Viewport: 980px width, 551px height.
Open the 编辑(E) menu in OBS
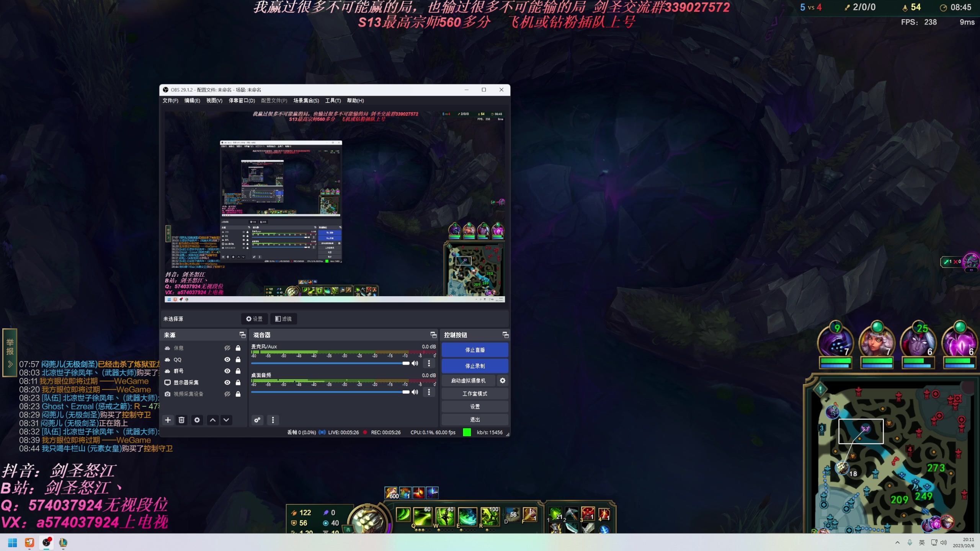click(192, 101)
